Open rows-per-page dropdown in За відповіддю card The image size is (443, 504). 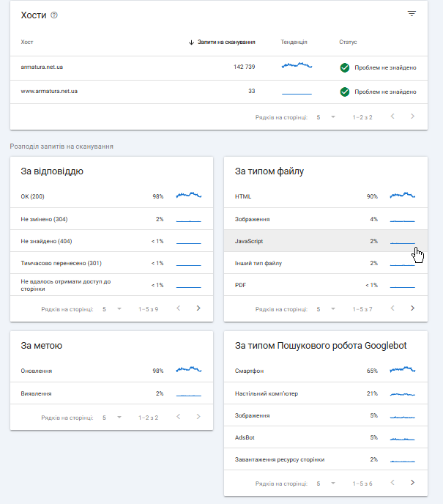click(x=112, y=309)
